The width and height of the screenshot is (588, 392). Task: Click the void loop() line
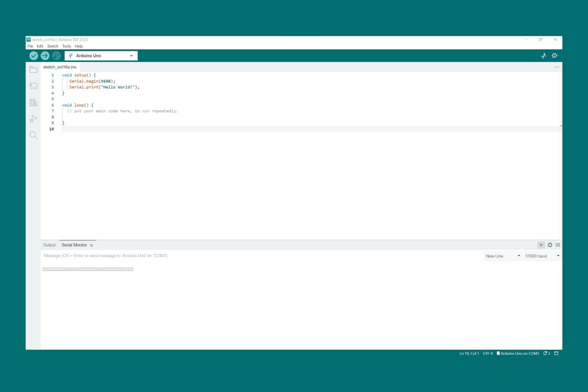78,105
